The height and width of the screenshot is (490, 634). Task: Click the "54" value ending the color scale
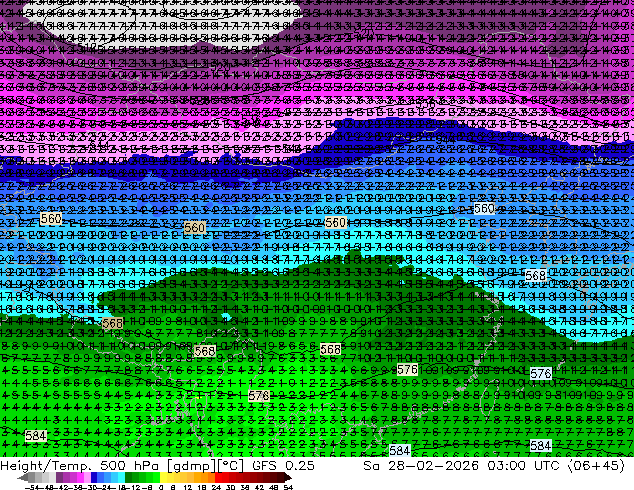(x=287, y=487)
